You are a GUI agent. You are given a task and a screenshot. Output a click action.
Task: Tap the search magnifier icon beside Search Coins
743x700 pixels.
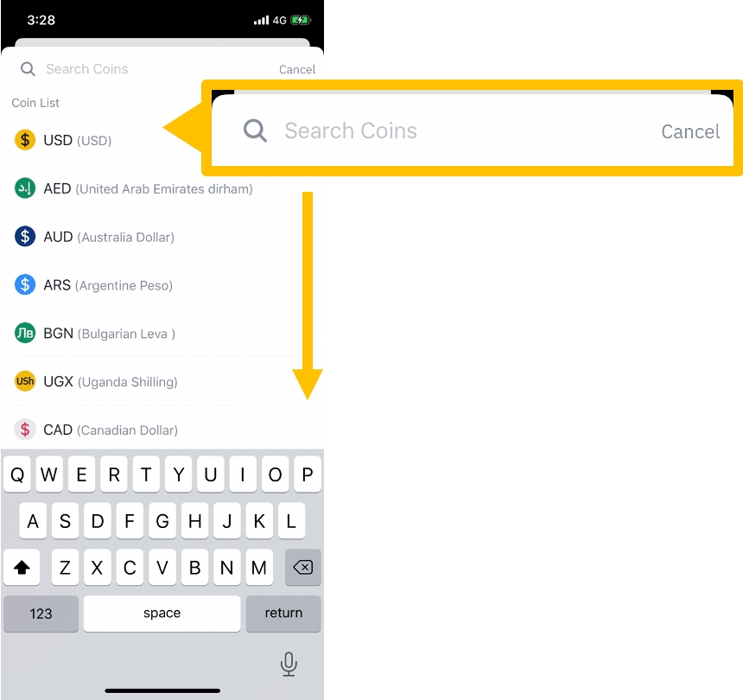click(x=28, y=69)
